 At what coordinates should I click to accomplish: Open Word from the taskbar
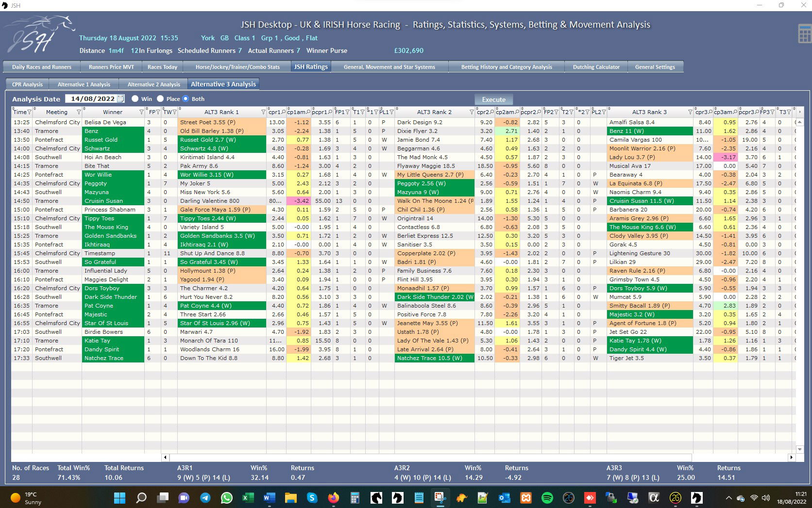[269, 498]
